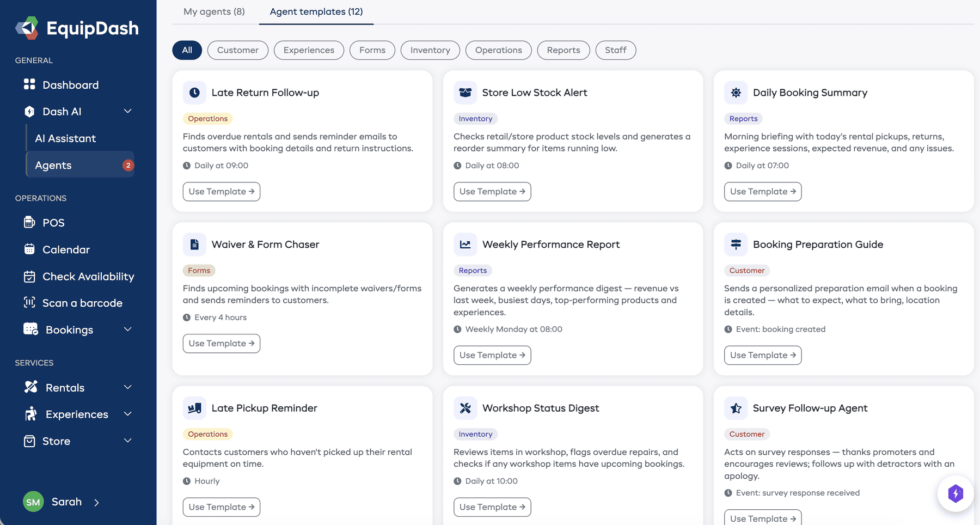Select the All filter chip
Viewport: 980px width, 525px height.
tap(187, 50)
